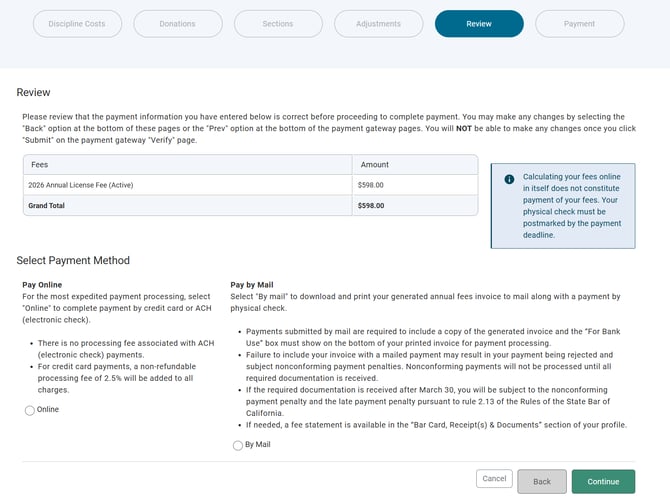The width and height of the screenshot is (670, 503).
Task: Click the Amount column header
Action: pyautogui.click(x=373, y=165)
